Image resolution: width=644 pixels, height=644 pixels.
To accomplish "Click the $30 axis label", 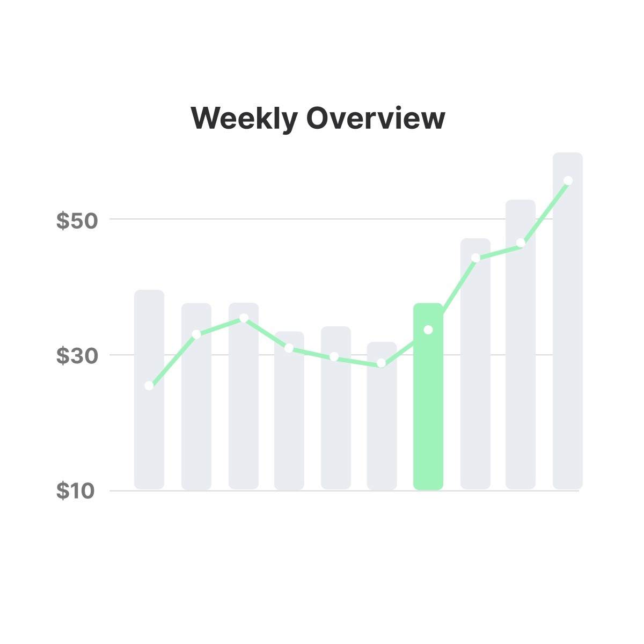I will point(76,356).
